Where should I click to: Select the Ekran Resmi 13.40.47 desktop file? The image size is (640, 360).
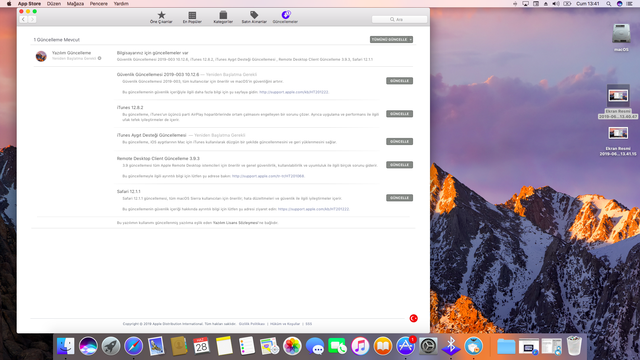pos(618,102)
